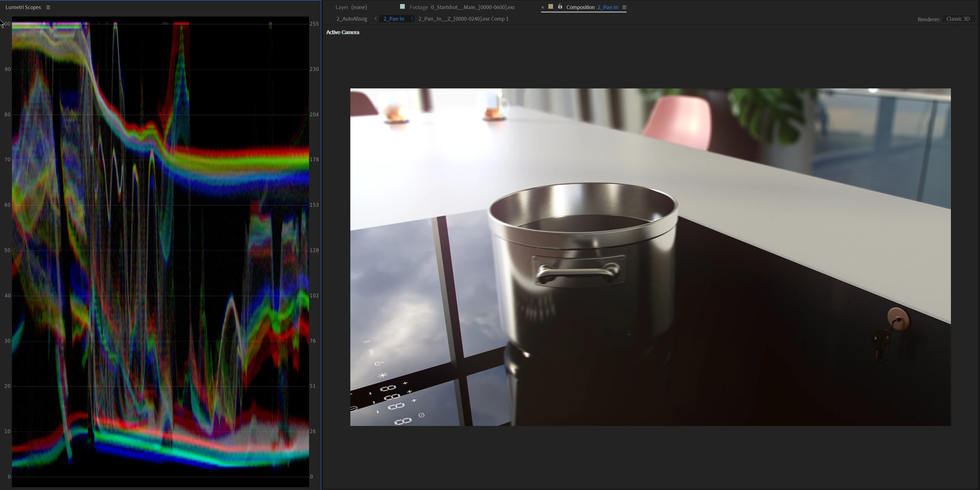
Task: Navigate to the 2_AutoAfzuig composition breadcrumb
Action: [x=352, y=19]
